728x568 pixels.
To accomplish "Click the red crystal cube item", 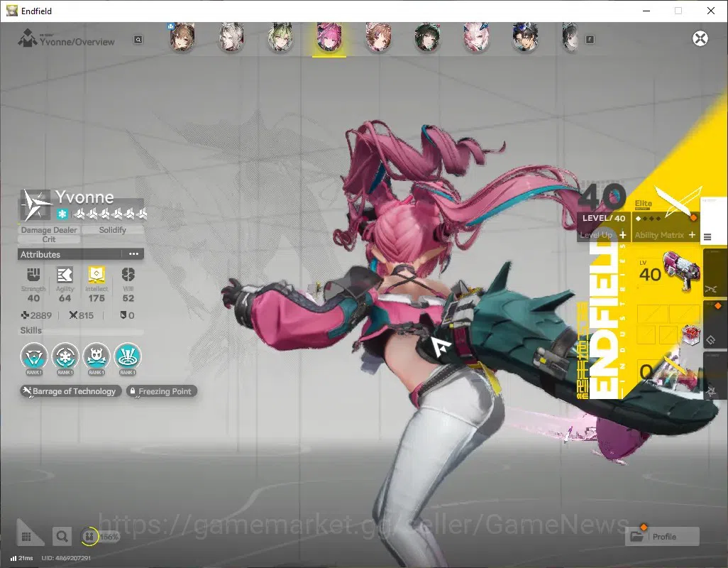I will pyautogui.click(x=690, y=334).
